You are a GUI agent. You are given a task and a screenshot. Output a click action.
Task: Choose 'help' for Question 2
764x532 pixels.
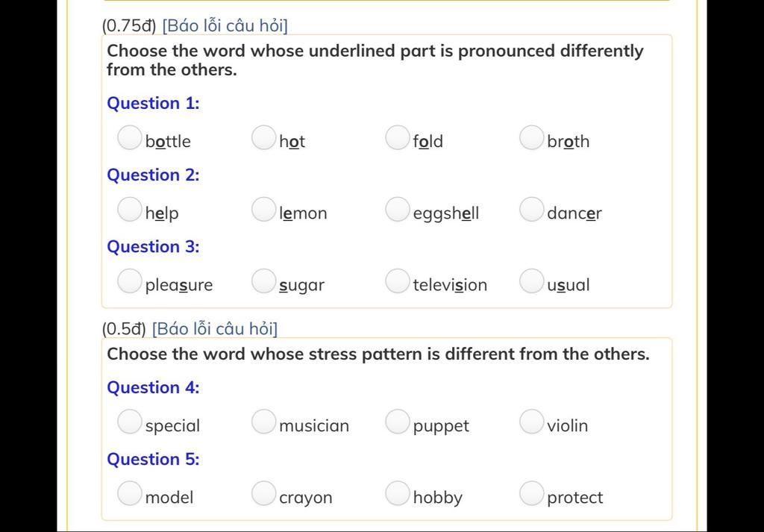point(129,210)
